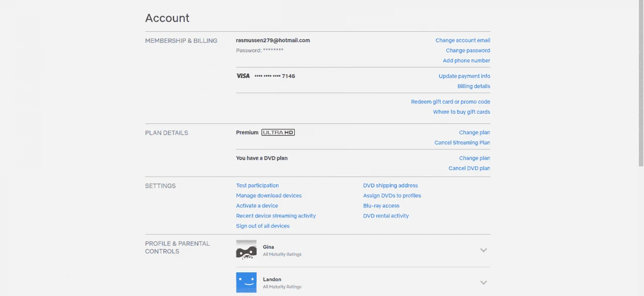Click PLAN DETAILS section heading
This screenshot has width=644, height=296.
pos(167,133)
